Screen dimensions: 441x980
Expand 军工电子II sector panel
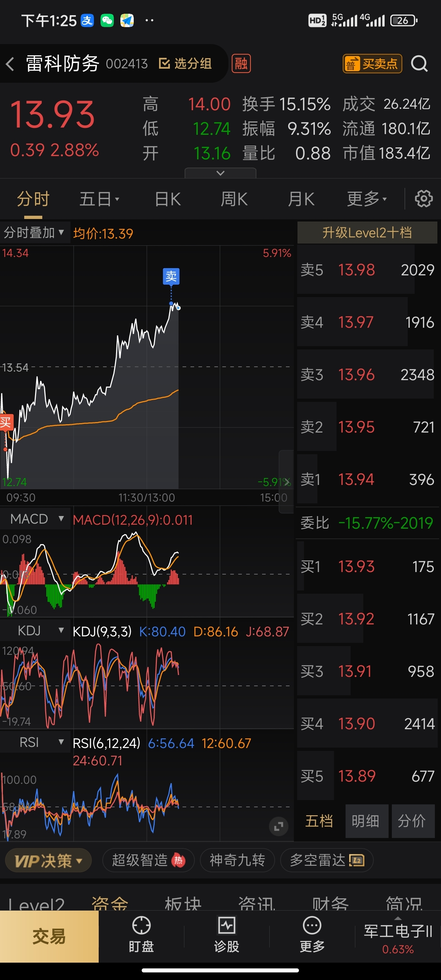398,936
